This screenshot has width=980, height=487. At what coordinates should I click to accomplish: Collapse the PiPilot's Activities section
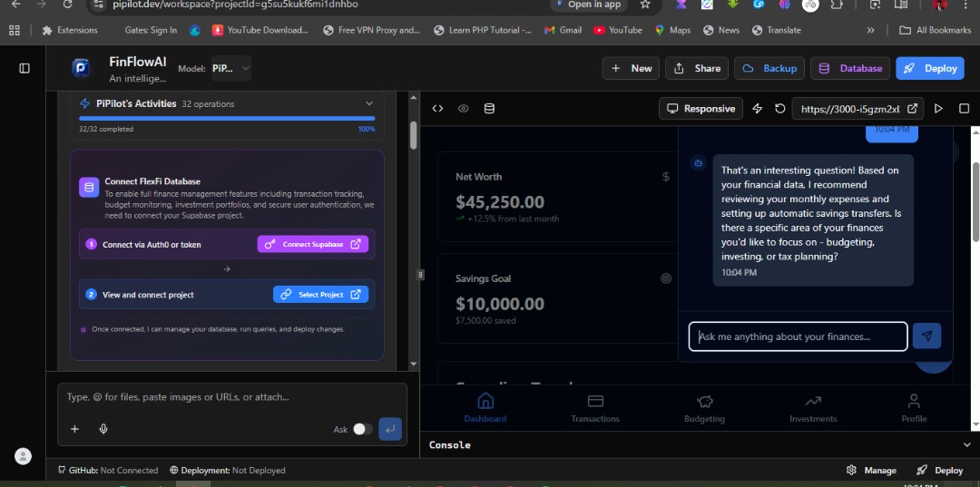click(369, 103)
